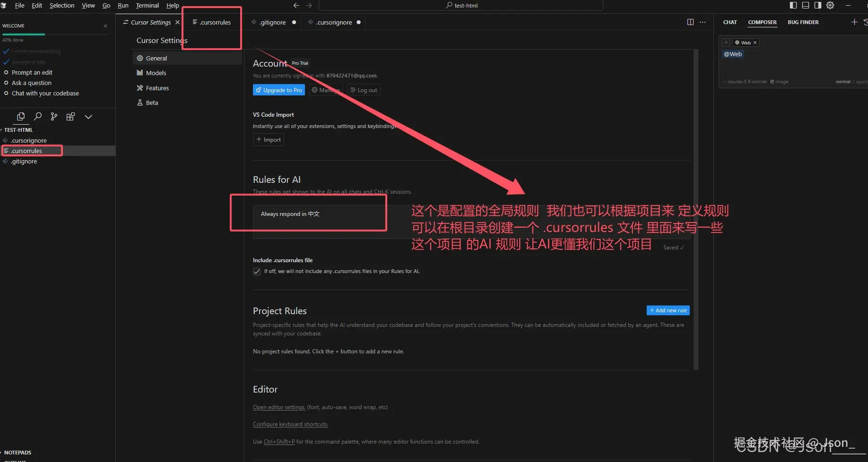Open .cursorignore file in explorer
868x462 pixels.
click(58, 140)
